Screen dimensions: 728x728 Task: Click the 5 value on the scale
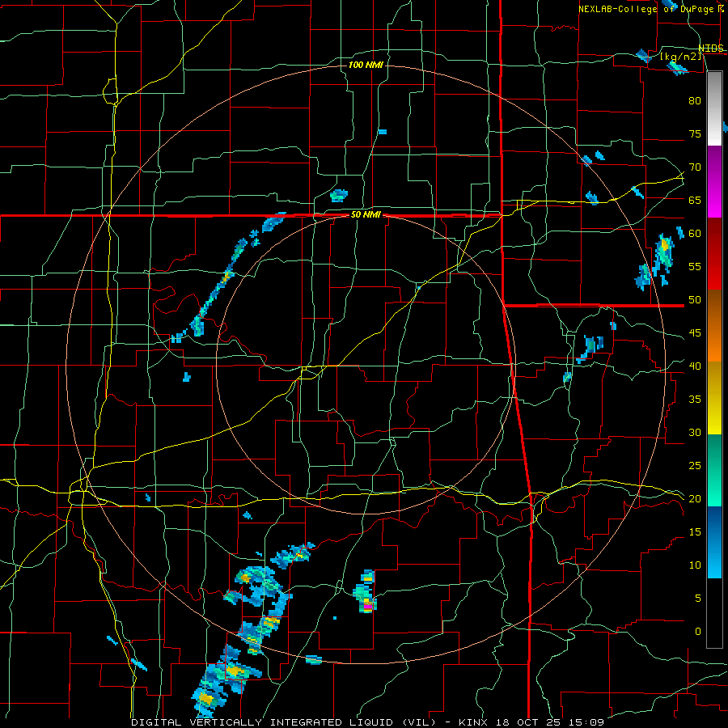tap(697, 599)
